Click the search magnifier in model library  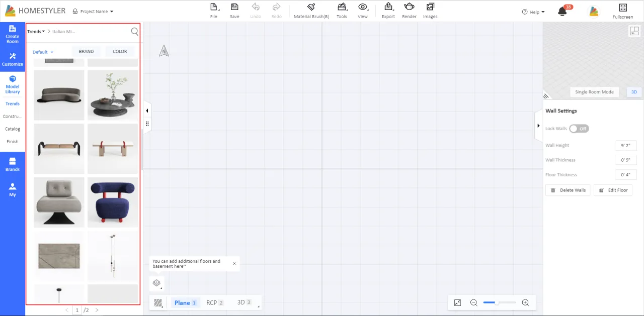click(x=134, y=32)
